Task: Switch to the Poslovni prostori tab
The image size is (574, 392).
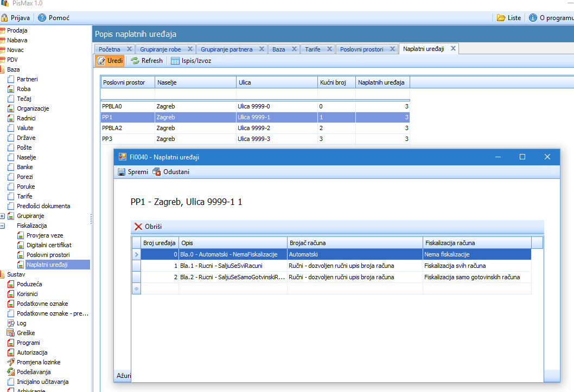Action: [x=362, y=49]
